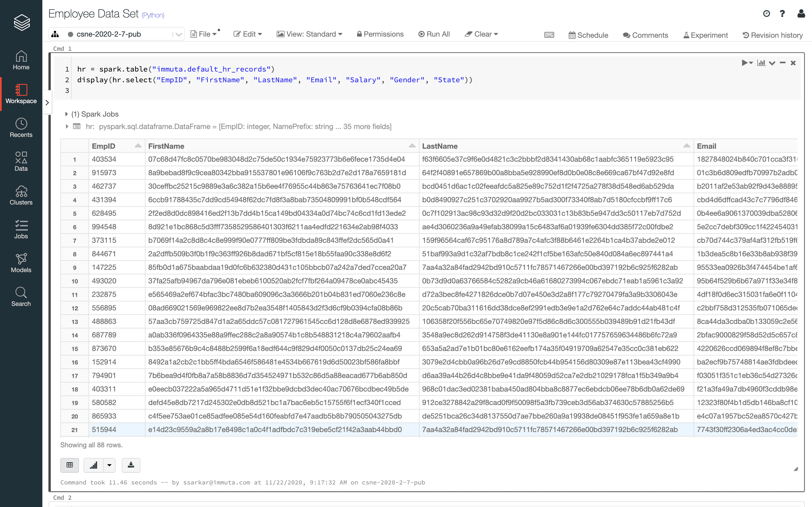Open the Permissions menu item

click(x=381, y=34)
